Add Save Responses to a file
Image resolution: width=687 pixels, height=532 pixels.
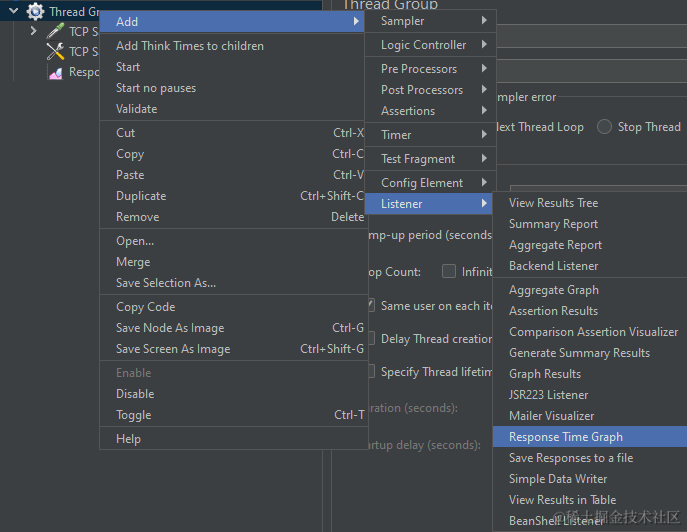(590, 458)
